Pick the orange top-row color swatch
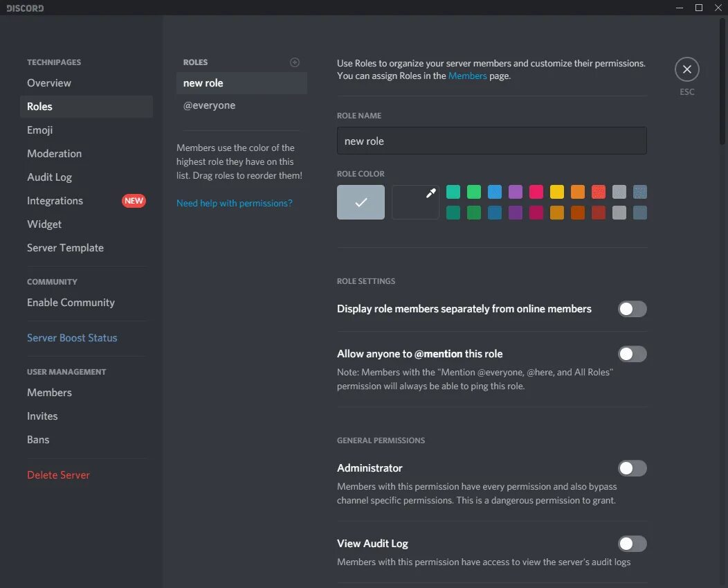728x588 pixels. coord(578,192)
